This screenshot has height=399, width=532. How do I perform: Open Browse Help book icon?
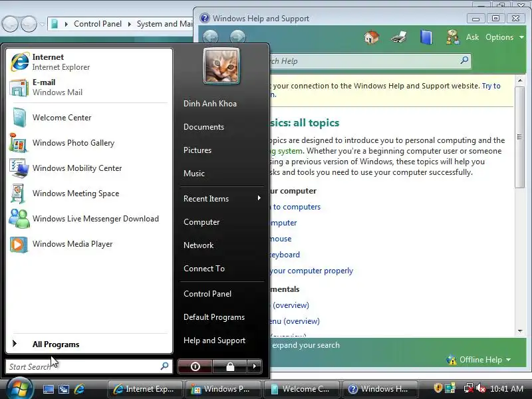pos(426,37)
